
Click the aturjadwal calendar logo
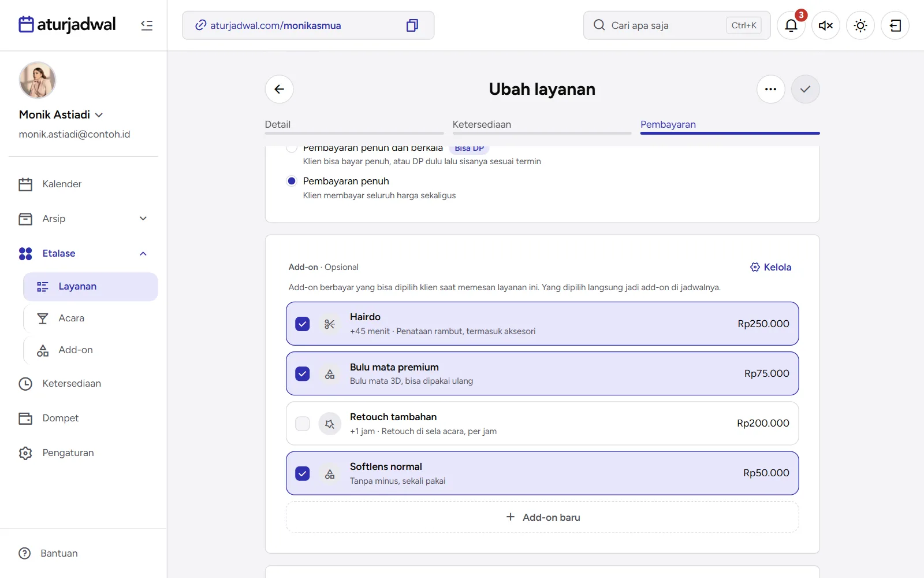click(67, 25)
